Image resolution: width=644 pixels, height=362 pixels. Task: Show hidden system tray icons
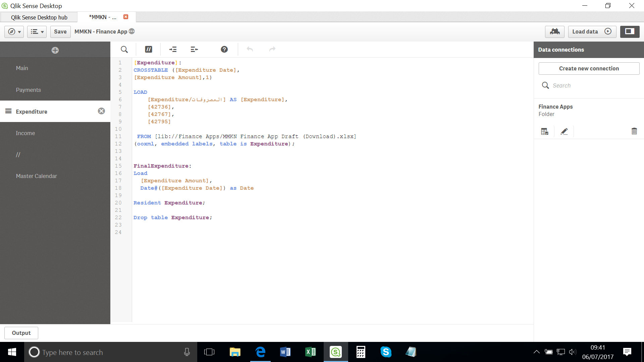point(536,352)
